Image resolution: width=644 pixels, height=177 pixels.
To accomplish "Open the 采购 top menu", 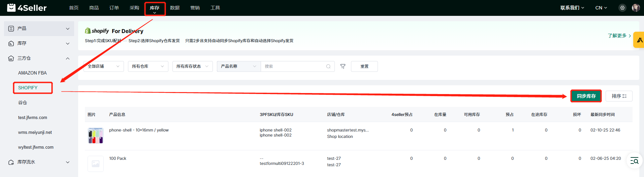I will (134, 8).
